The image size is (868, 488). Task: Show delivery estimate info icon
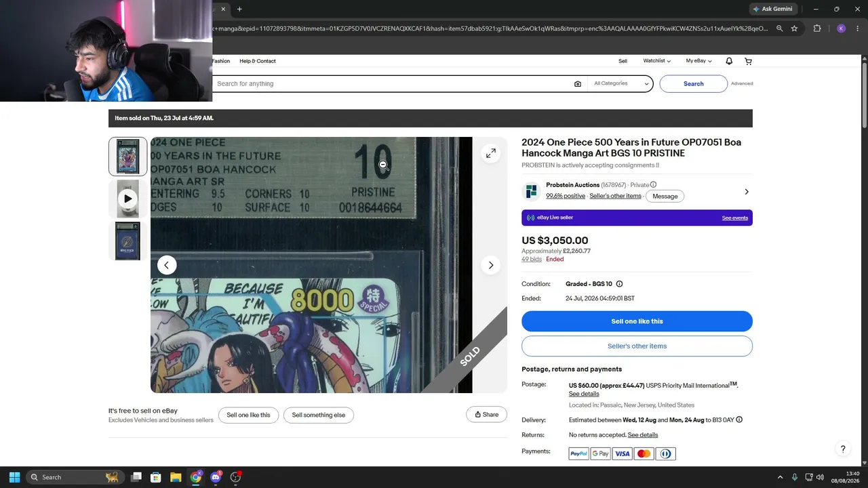tap(739, 420)
